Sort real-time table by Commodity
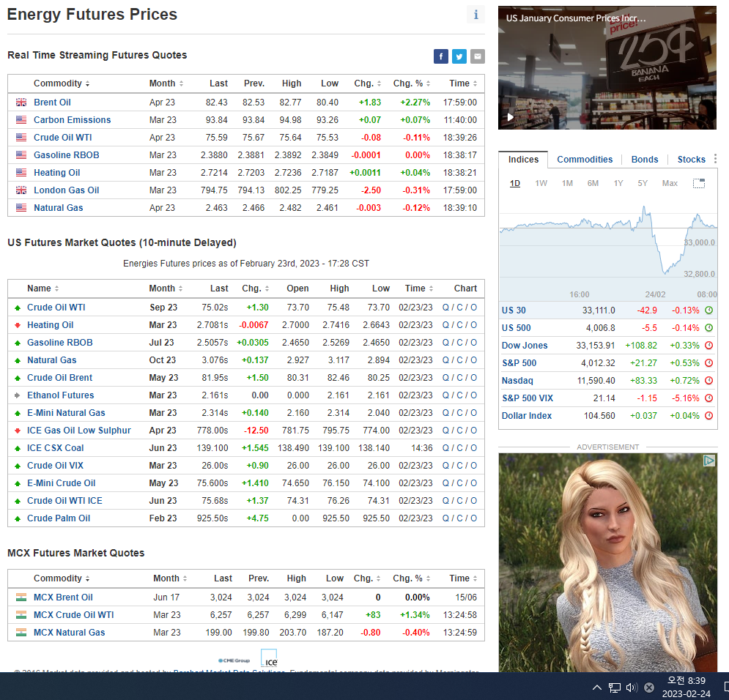 (x=62, y=83)
